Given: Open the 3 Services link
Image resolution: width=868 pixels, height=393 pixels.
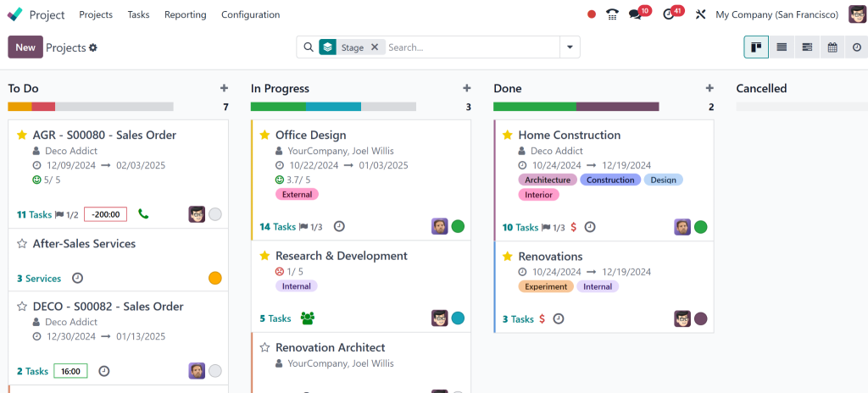Looking at the screenshot, I should [39, 279].
